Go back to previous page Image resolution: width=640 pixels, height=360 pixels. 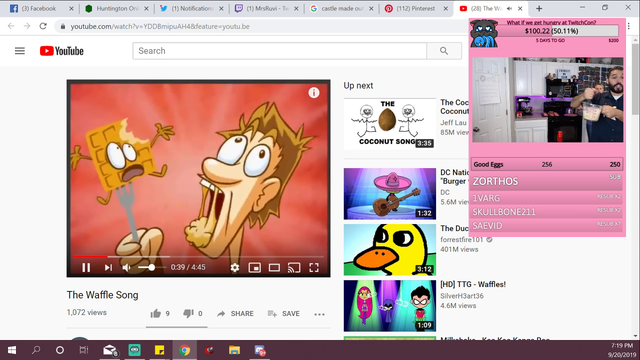point(11,26)
